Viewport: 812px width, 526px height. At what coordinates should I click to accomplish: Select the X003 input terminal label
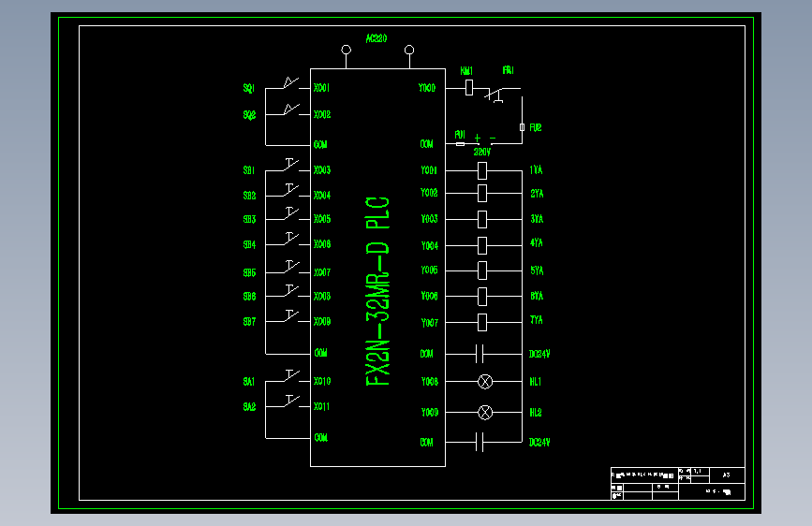pos(322,169)
